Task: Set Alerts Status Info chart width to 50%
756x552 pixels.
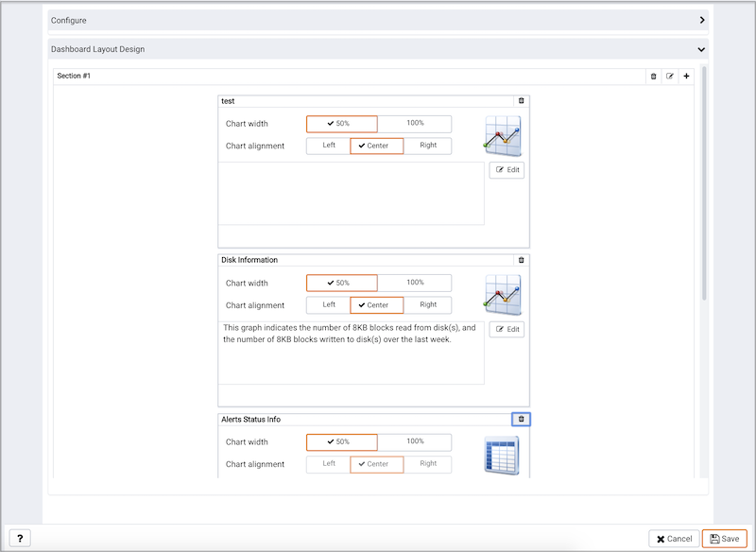Action: (342, 442)
